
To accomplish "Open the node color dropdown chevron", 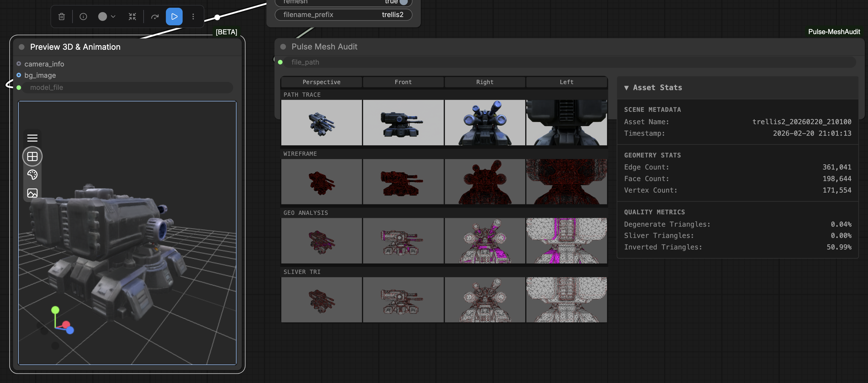I will click(113, 16).
